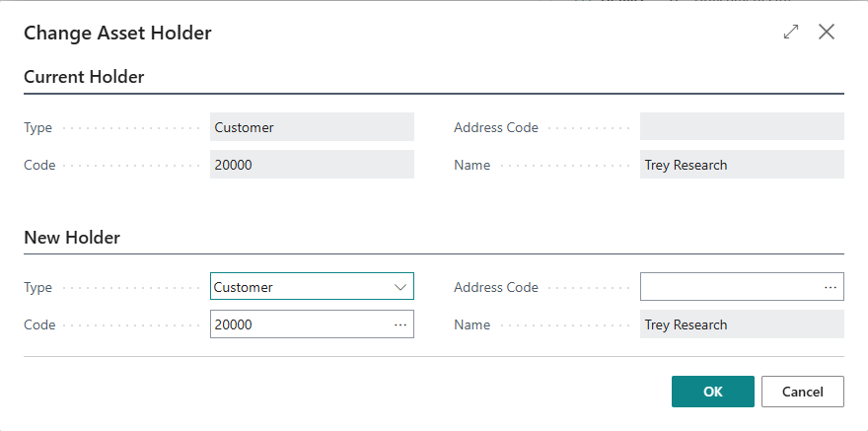Select the New Holder Name field
The image size is (868, 431).
pyautogui.click(x=742, y=324)
